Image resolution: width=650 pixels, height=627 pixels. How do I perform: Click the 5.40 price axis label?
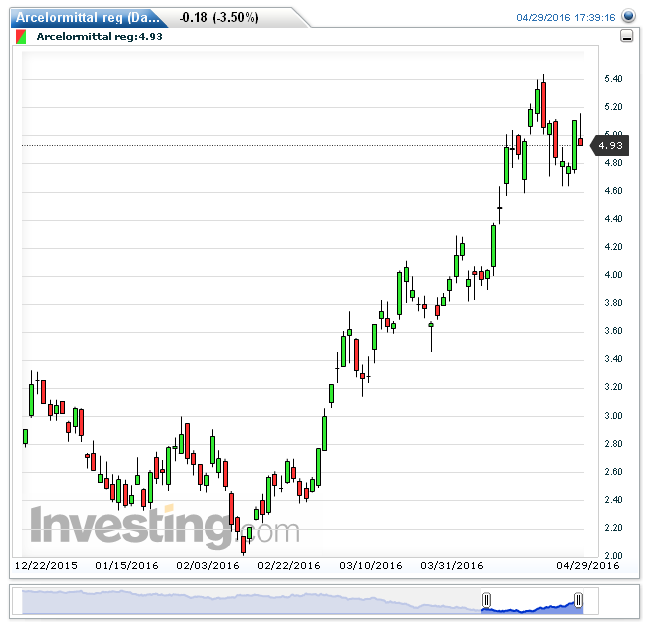tap(613, 79)
